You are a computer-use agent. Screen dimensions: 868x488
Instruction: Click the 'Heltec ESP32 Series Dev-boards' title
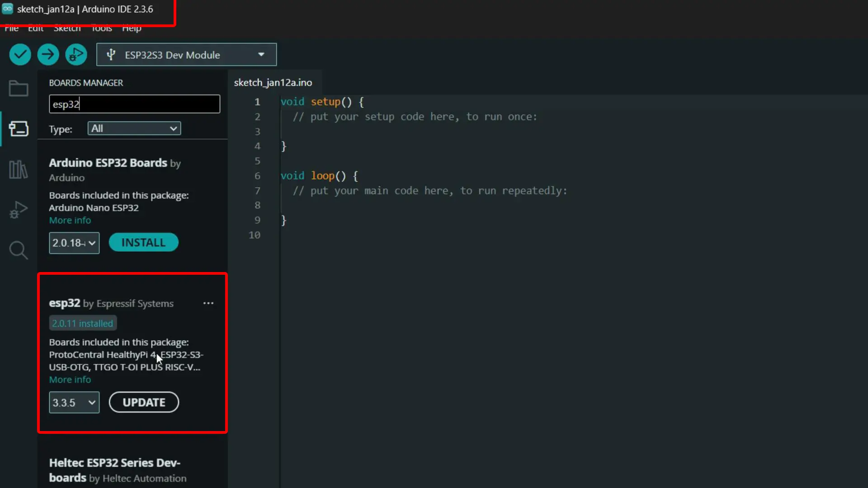[115, 470]
